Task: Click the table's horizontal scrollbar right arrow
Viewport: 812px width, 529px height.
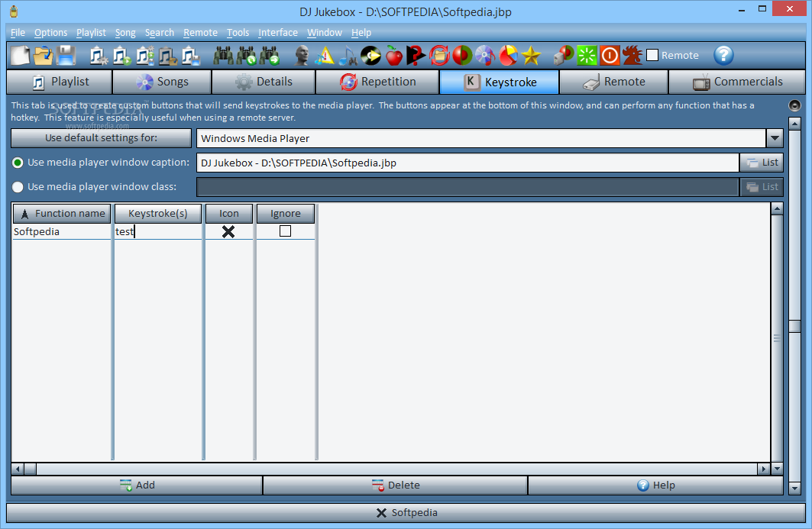Action: tap(763, 469)
